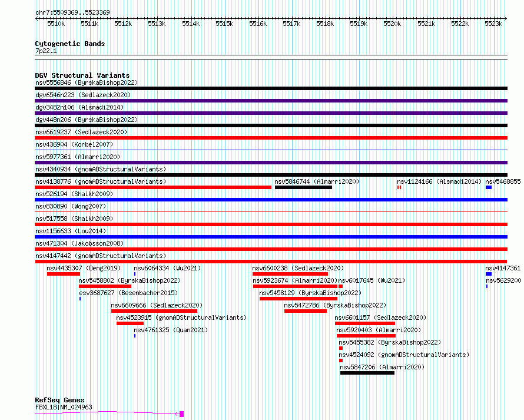Open nsv436904 (Korbel2007) variant label

pos(74,144)
